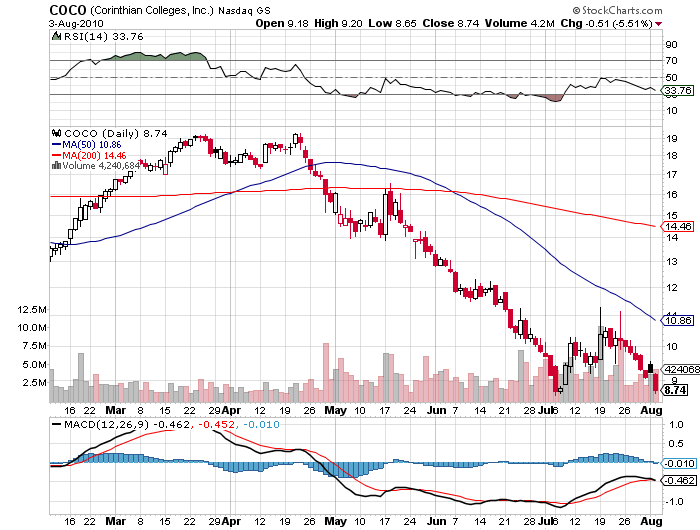Click the Corinthian Colleges, Inc. company name

[x=152, y=10]
